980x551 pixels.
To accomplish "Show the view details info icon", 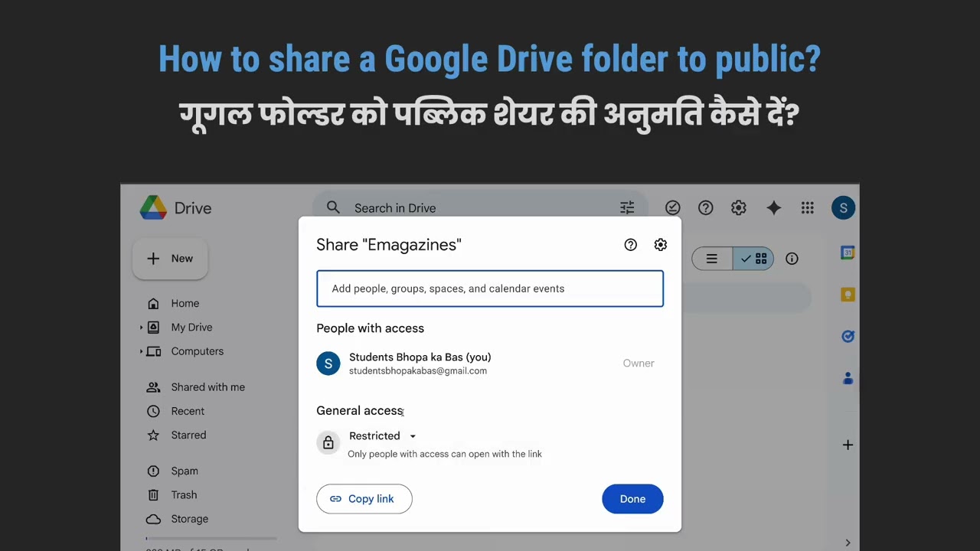I will (x=792, y=259).
